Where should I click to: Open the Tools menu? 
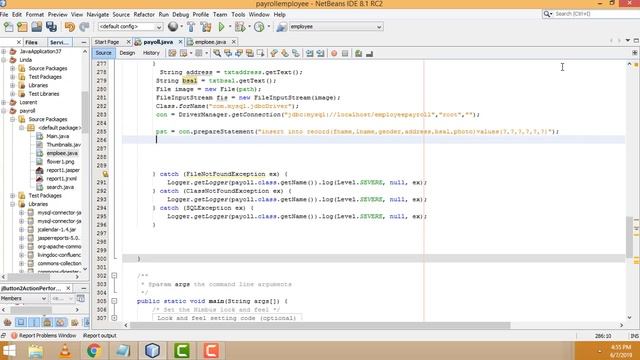point(238,14)
